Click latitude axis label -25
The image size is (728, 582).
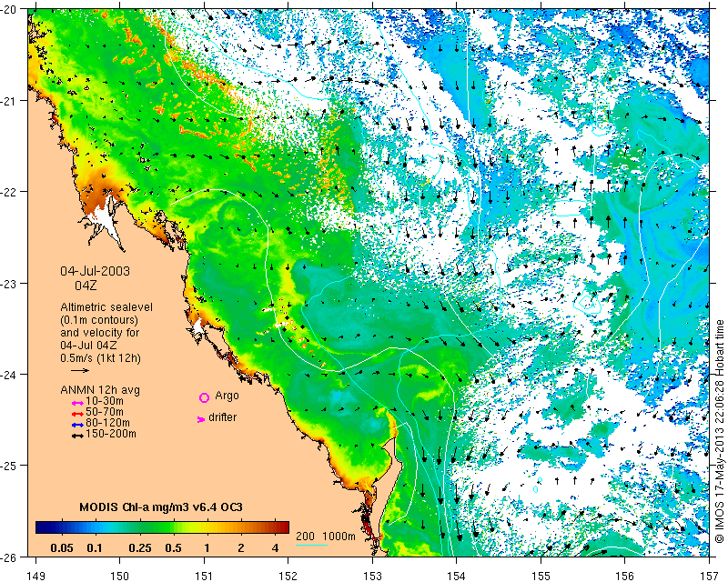click(8, 465)
